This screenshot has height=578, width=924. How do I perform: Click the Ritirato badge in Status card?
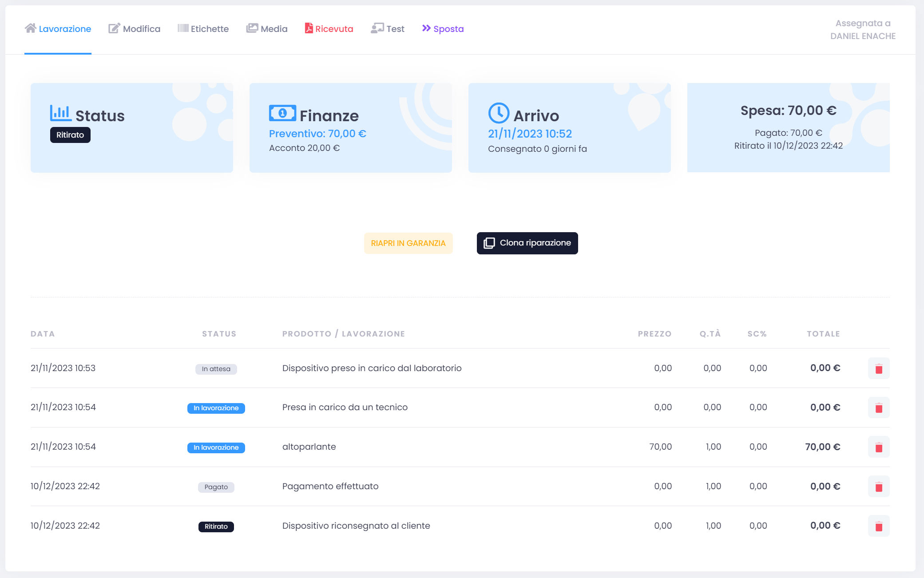coord(70,135)
